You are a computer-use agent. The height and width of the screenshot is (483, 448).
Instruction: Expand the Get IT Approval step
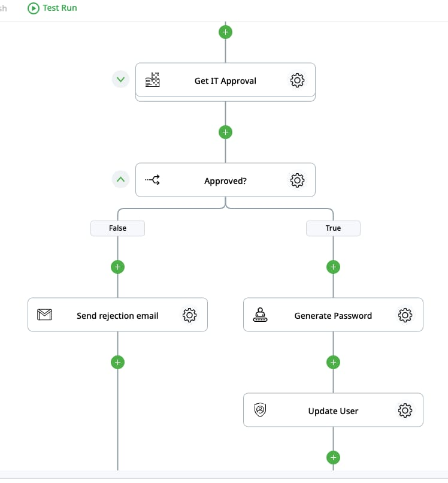pos(121,79)
